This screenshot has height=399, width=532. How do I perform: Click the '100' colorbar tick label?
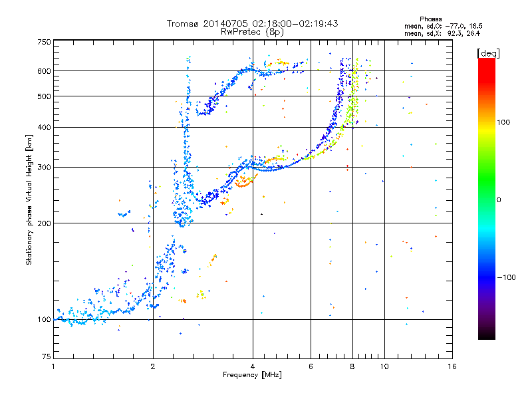click(503, 122)
